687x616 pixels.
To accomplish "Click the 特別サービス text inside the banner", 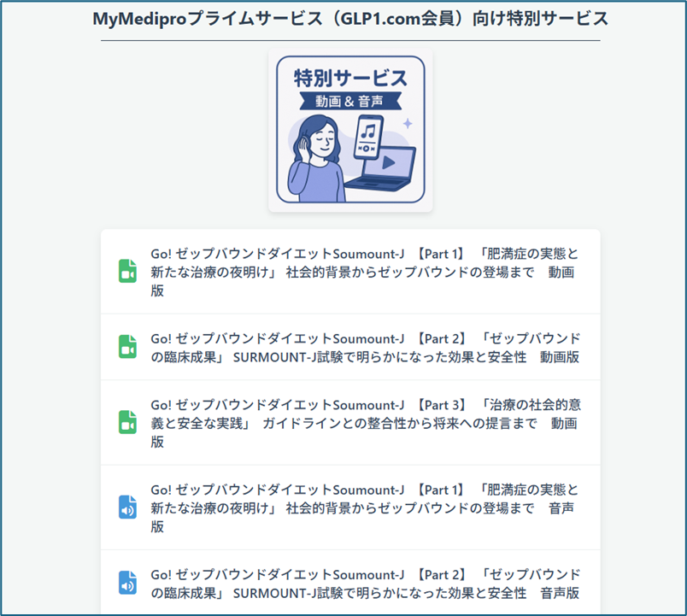I will 350,78.
